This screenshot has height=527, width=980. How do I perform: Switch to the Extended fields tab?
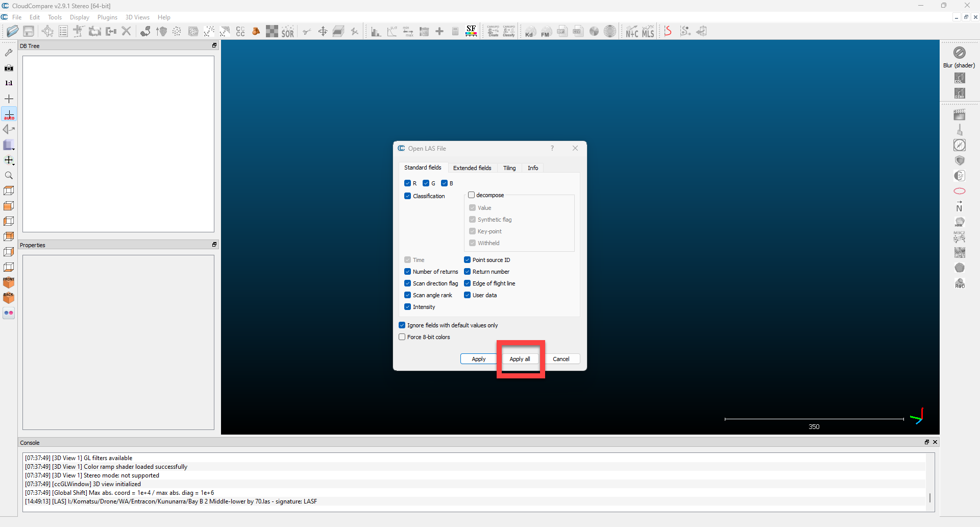472,168
